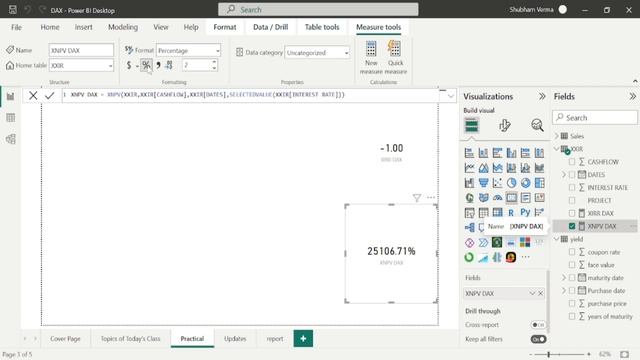Get more visuals ellipsis in gallery

tap(526, 257)
